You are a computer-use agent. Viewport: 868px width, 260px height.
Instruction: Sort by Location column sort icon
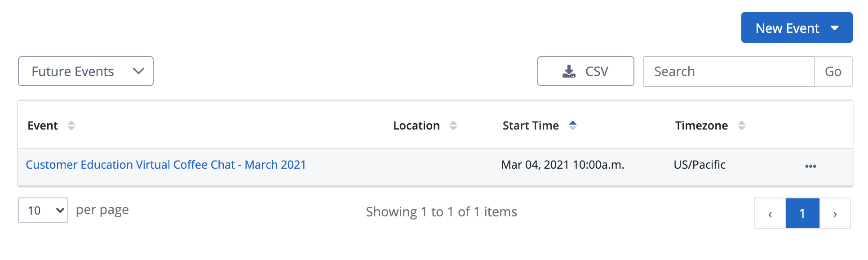(x=453, y=126)
